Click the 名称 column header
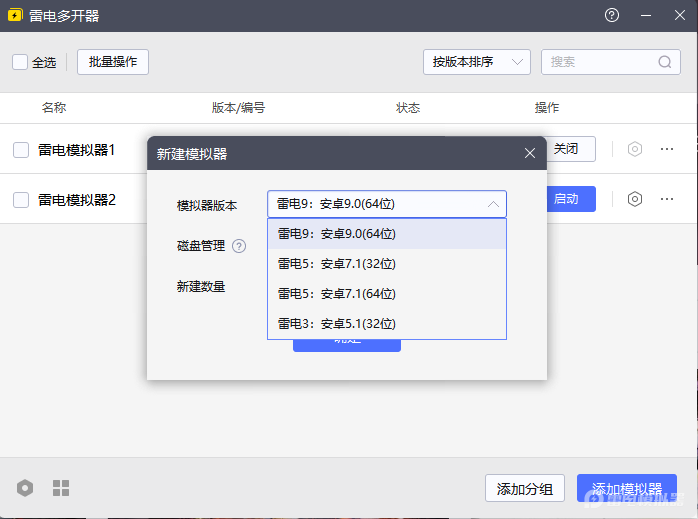Image resolution: width=698 pixels, height=519 pixels. click(x=54, y=108)
